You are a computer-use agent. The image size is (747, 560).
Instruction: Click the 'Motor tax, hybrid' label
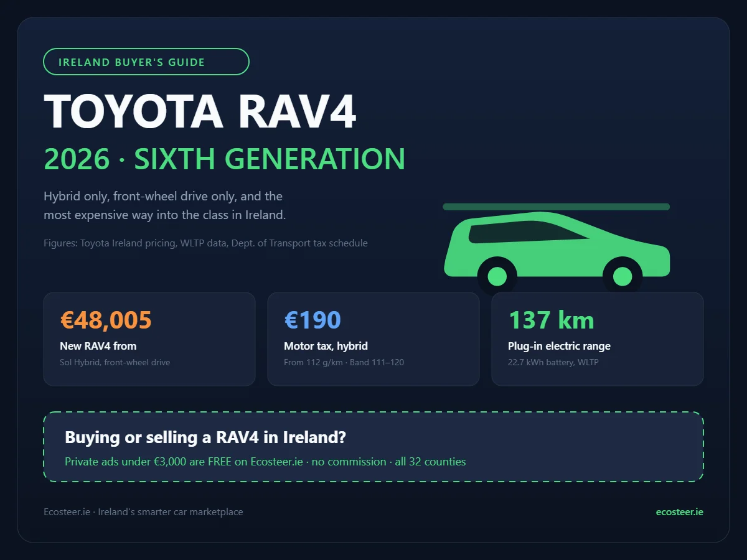point(326,346)
